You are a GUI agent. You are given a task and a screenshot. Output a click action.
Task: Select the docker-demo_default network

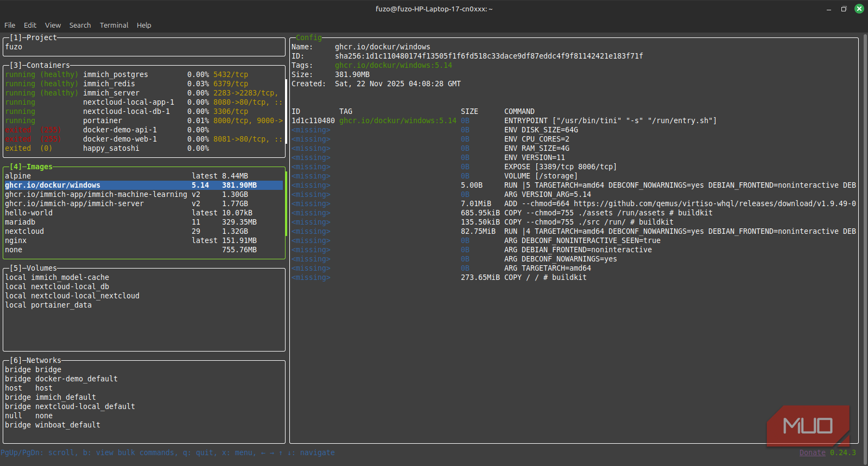[144, 379]
